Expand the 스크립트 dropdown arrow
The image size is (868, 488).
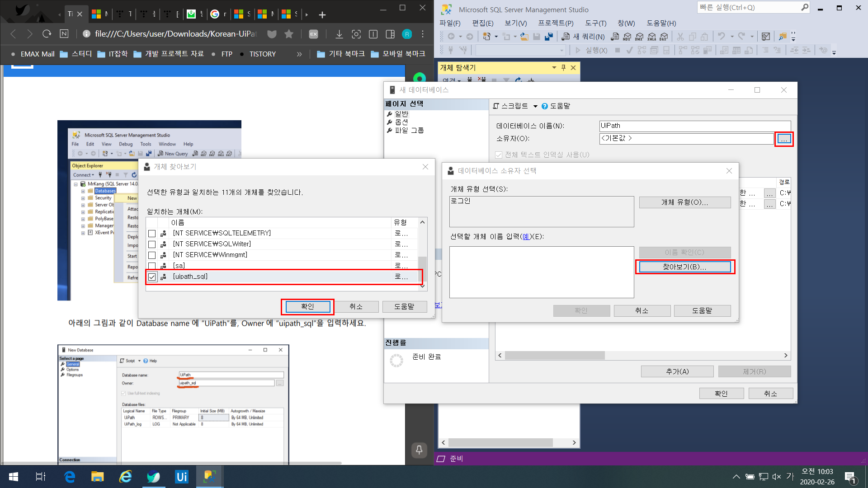[x=535, y=106]
